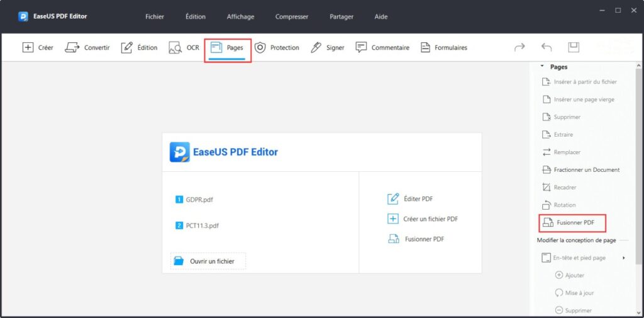Open the Édition toolbar tool
The image size is (644, 318).
tap(139, 47)
